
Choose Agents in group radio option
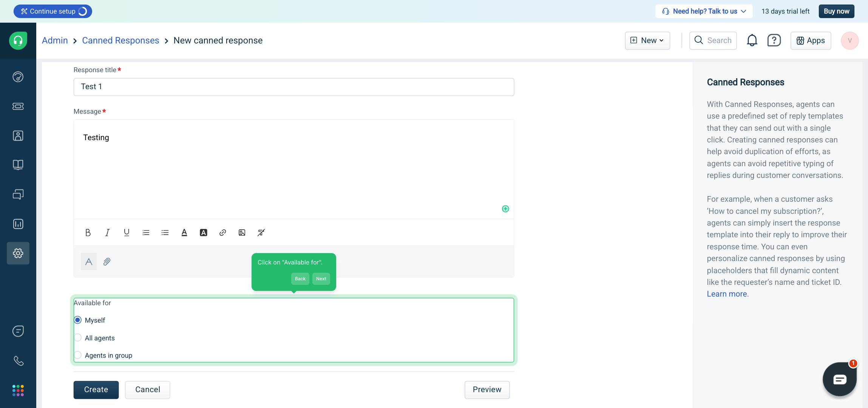coord(78,355)
